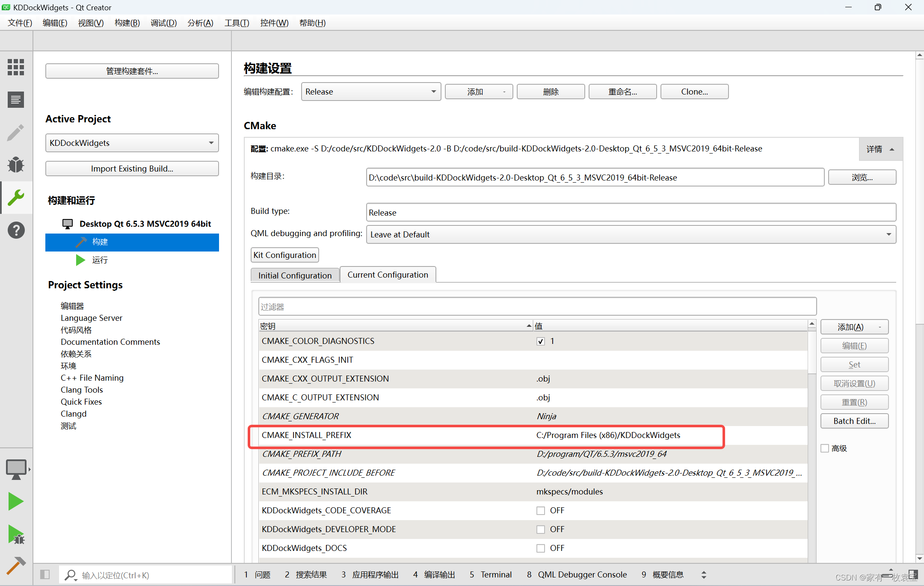This screenshot has width=924, height=586.
Task: Open Design mode pencil icon
Action: [16, 132]
